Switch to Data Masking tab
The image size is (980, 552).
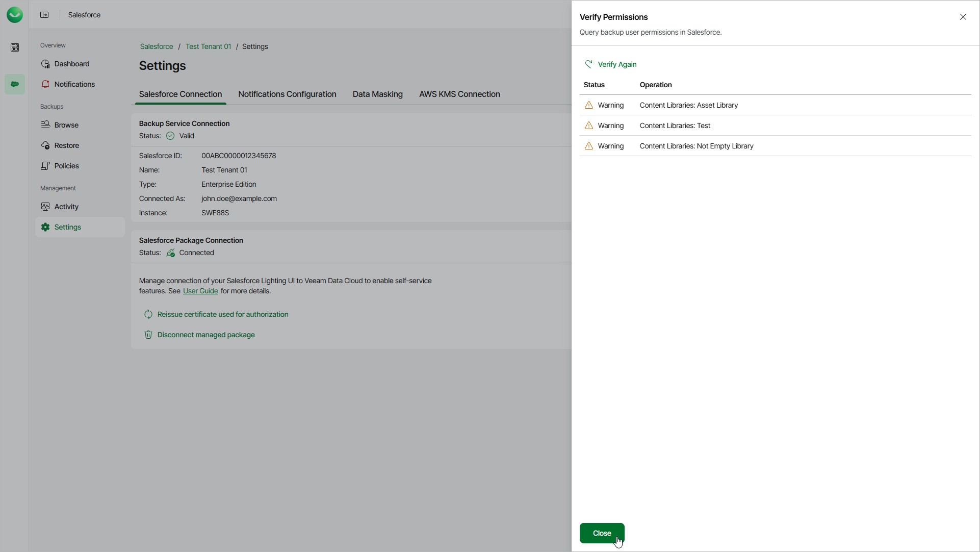click(377, 94)
